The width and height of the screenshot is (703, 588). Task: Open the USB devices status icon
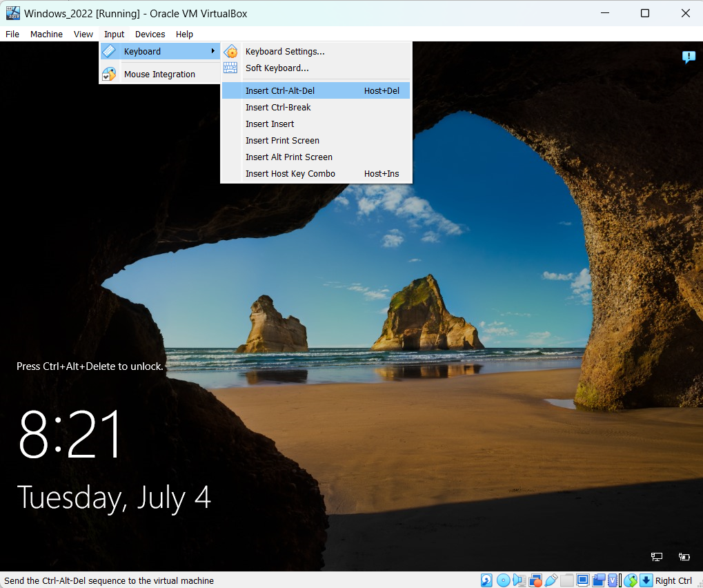click(551, 580)
